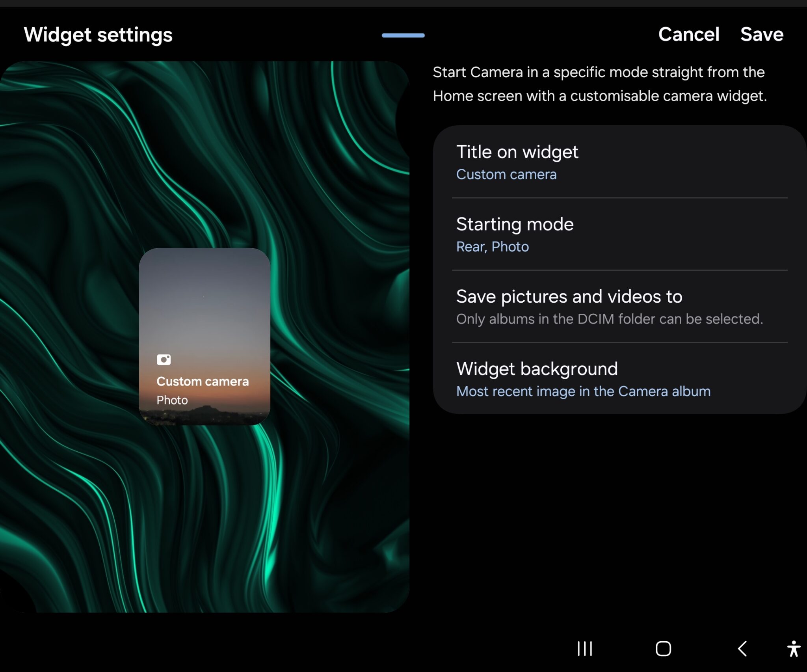Open the Widget background setting

[x=537, y=369]
